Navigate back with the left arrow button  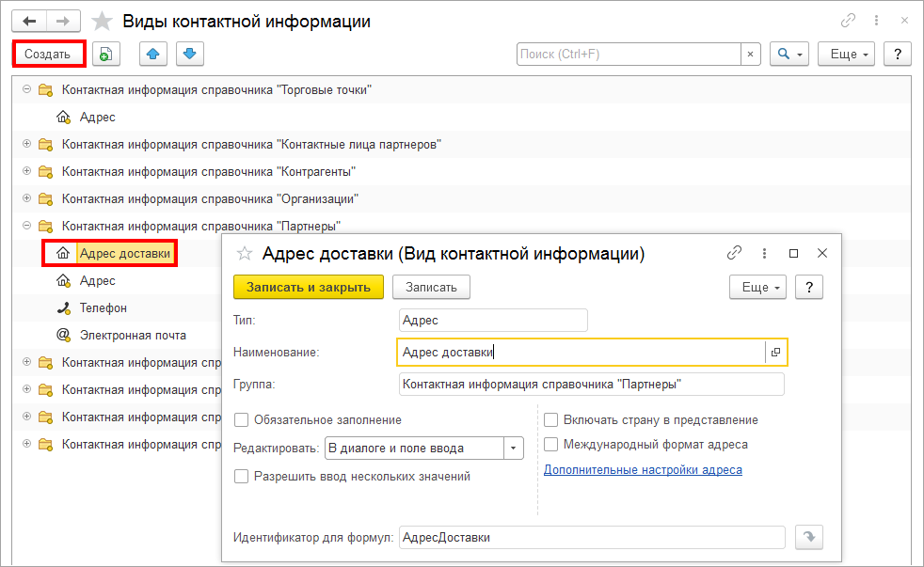pyautogui.click(x=29, y=21)
